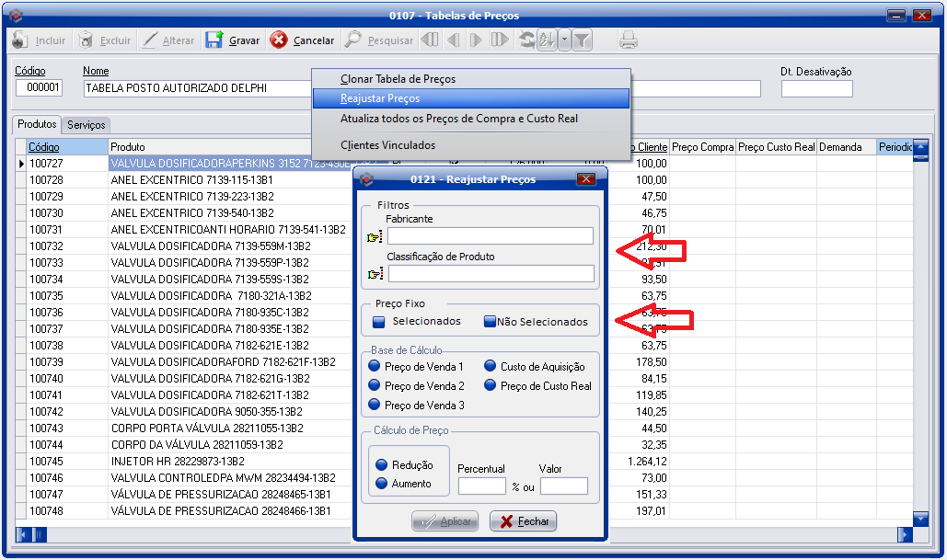Open Classificação de Produto lookup icon
Viewport: 947px width, 560px height.
(375, 274)
